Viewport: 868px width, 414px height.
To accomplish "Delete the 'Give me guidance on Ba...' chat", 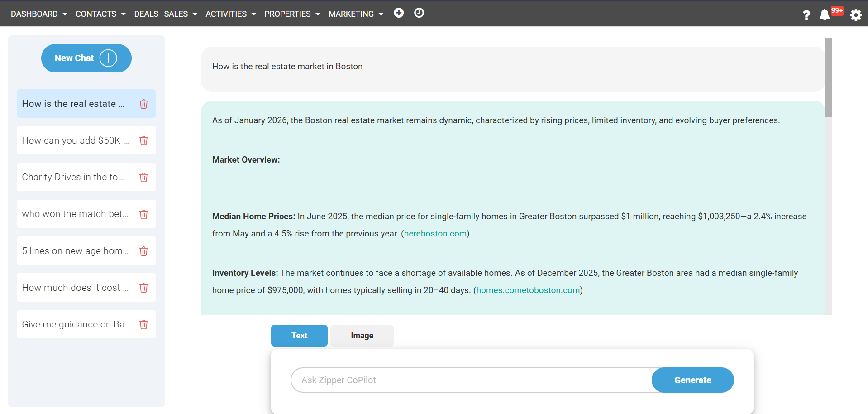I will (143, 324).
